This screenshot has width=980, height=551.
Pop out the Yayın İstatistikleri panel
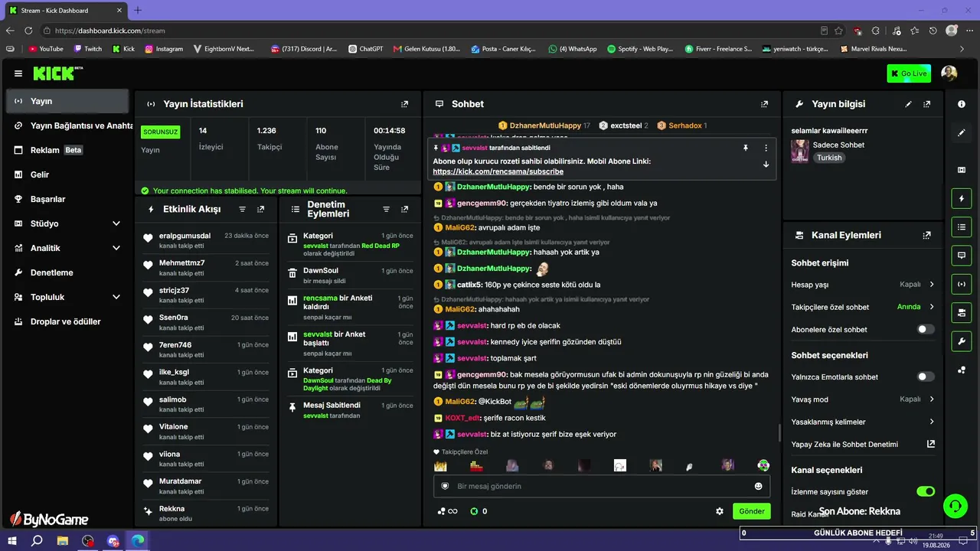[x=405, y=104]
